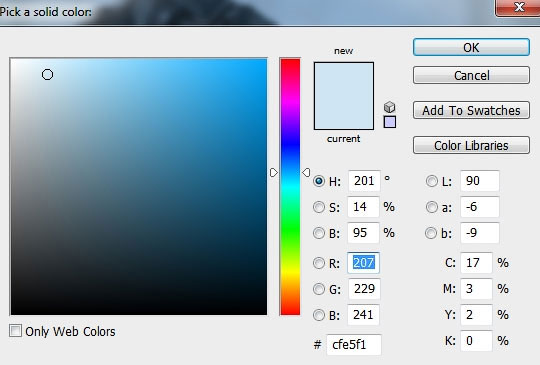Screen dimensions: 540x365
Task: Click the 'new' label above the swatch
Action: tap(343, 51)
